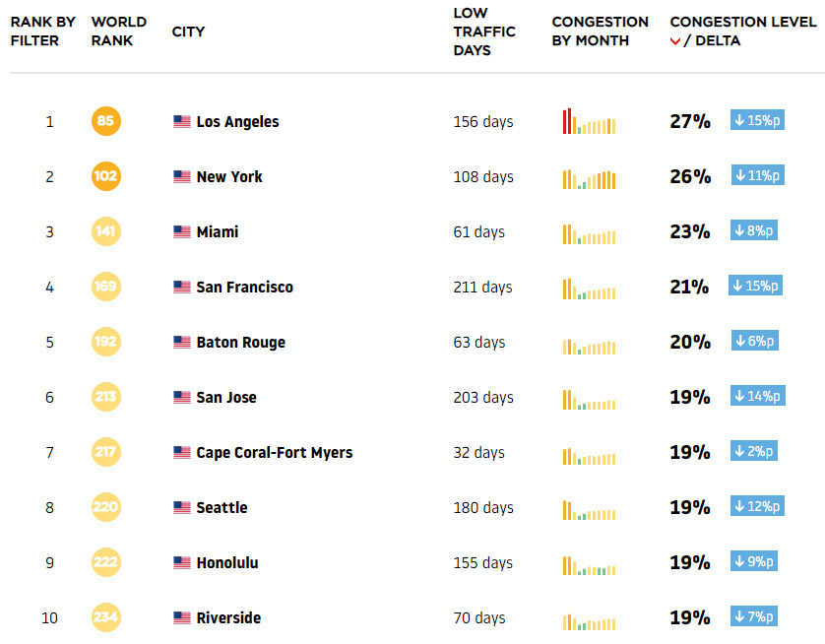This screenshot has width=825, height=644.
Task: Click Los Angeles 15%p delta badge
Action: click(x=757, y=120)
